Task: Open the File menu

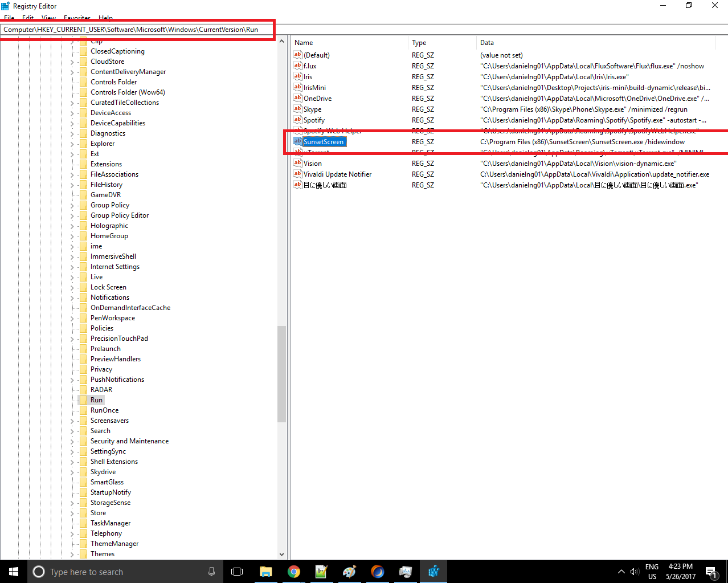Action: [9, 18]
